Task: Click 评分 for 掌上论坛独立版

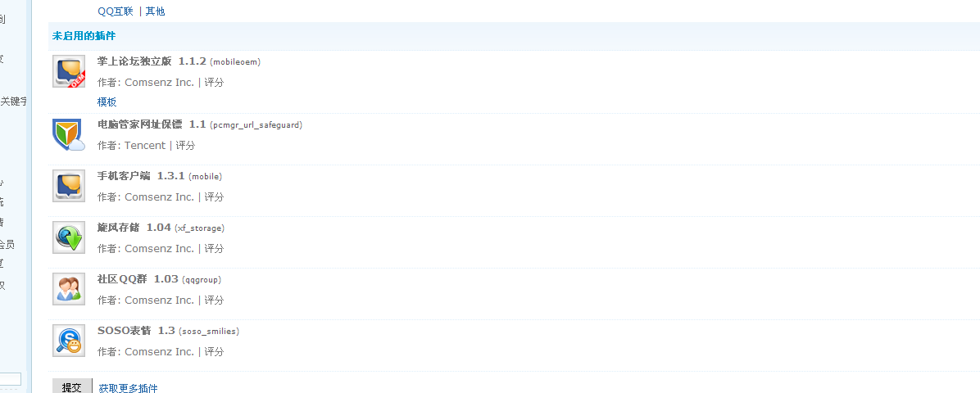Action: pos(214,83)
